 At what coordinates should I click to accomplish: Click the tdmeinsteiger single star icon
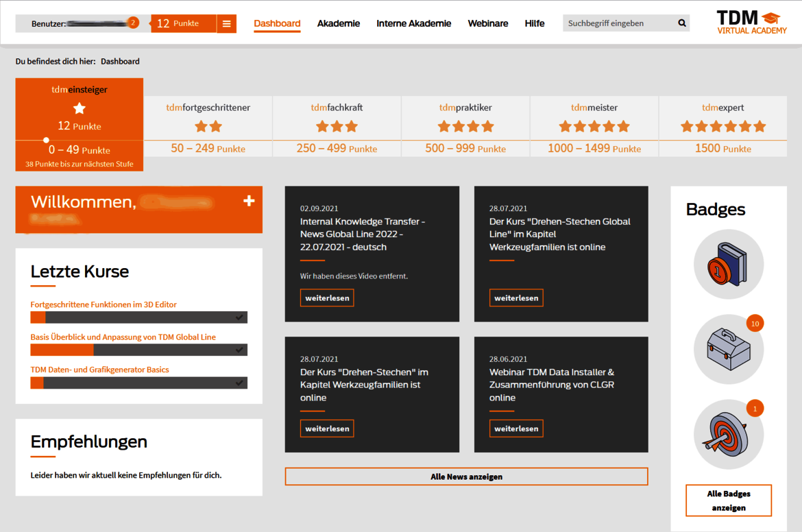click(80, 108)
